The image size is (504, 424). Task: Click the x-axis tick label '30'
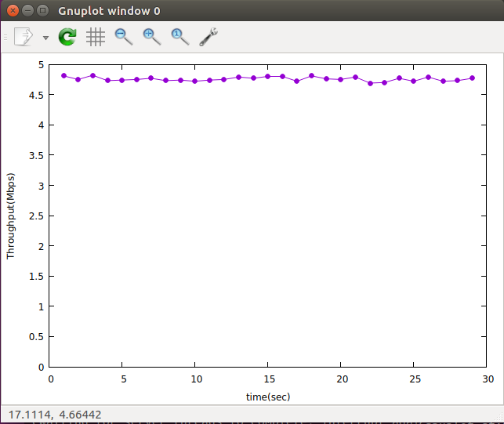coord(488,379)
